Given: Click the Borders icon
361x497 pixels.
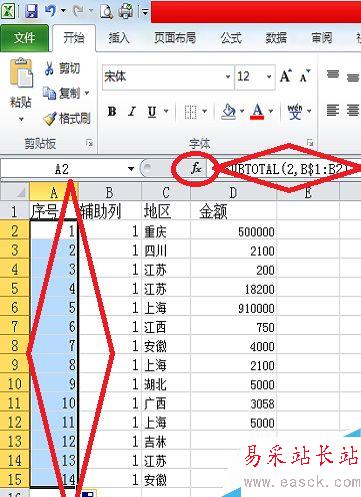Looking at the screenshot, I should (x=190, y=112).
